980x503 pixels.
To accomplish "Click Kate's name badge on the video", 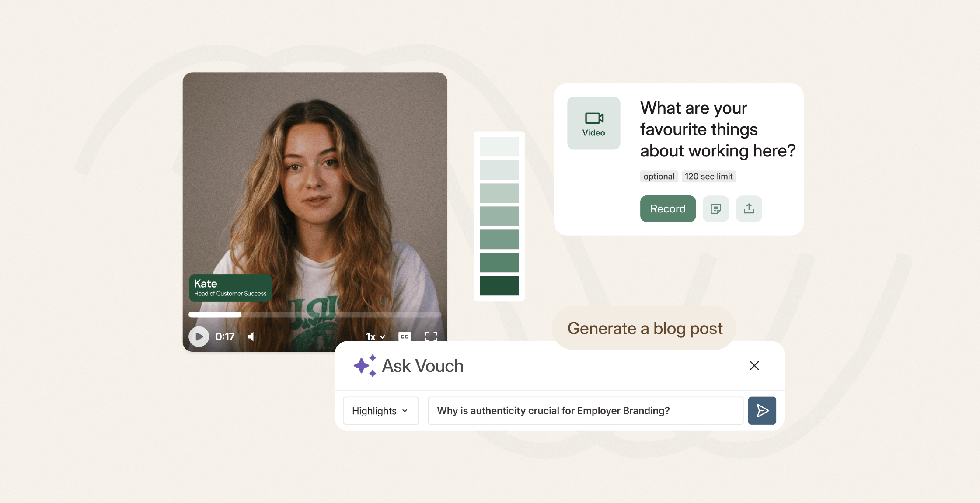I will point(230,288).
